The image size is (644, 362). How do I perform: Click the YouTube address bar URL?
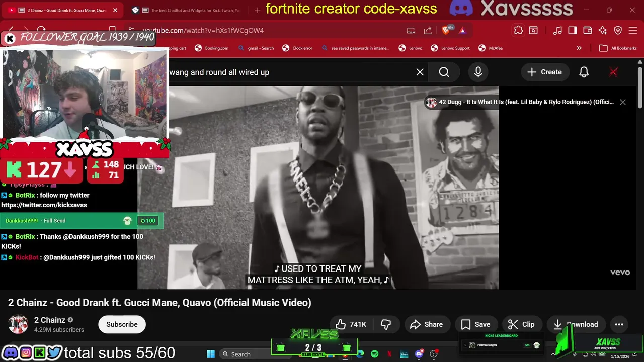click(x=203, y=30)
